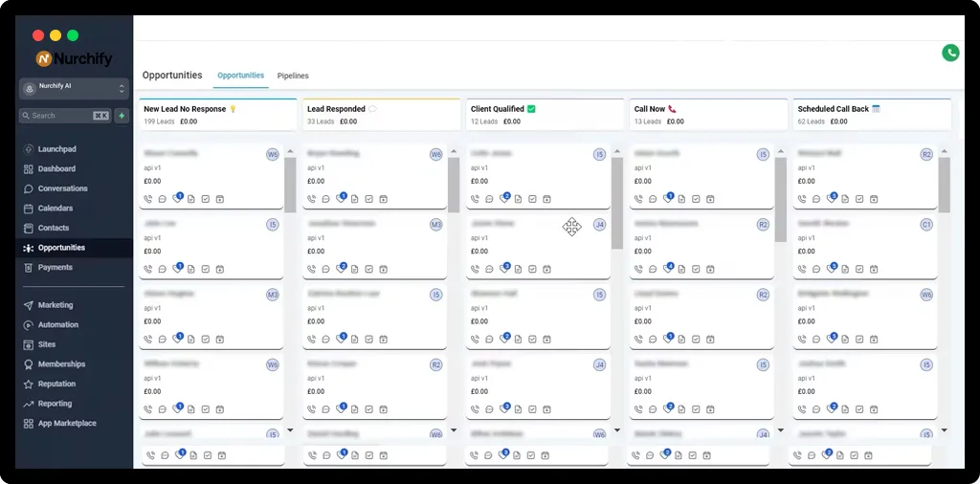Open Calendars in the sidebar
The width and height of the screenshot is (980, 484).
[x=55, y=208]
